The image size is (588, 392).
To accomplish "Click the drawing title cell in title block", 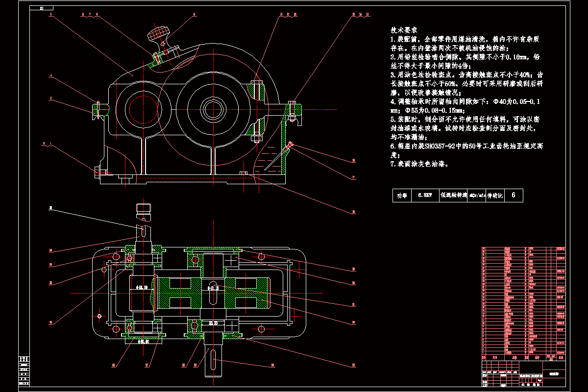I will (555, 373).
